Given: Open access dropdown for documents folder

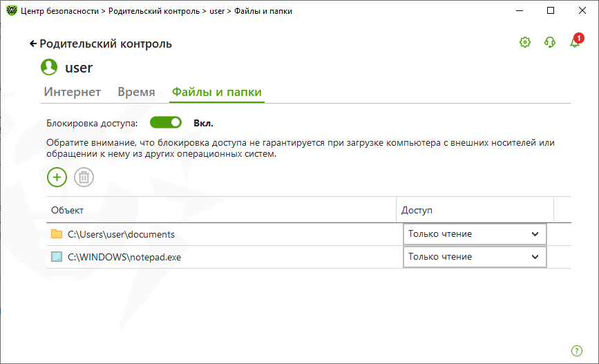Looking at the screenshot, I should click(x=475, y=233).
